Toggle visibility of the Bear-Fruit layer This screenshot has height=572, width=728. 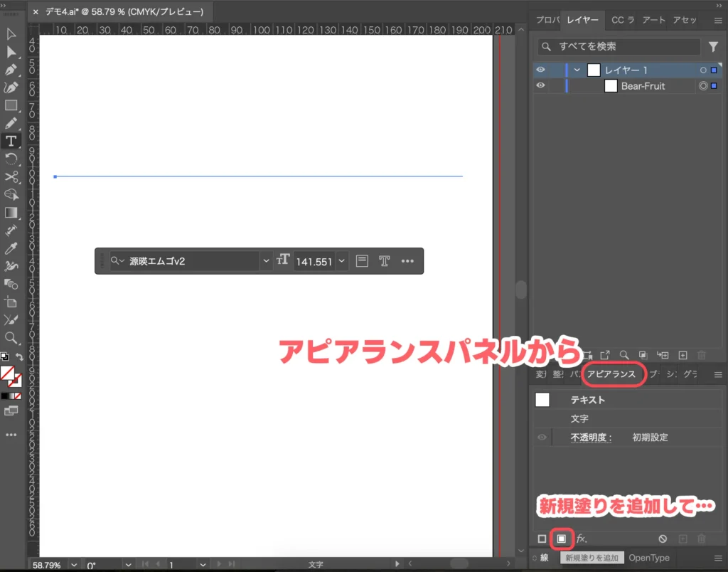541,85
